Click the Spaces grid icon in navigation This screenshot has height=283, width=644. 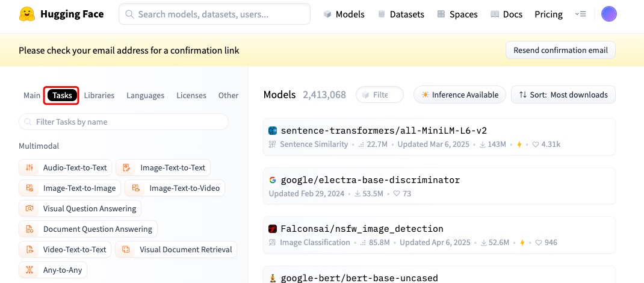(x=441, y=14)
